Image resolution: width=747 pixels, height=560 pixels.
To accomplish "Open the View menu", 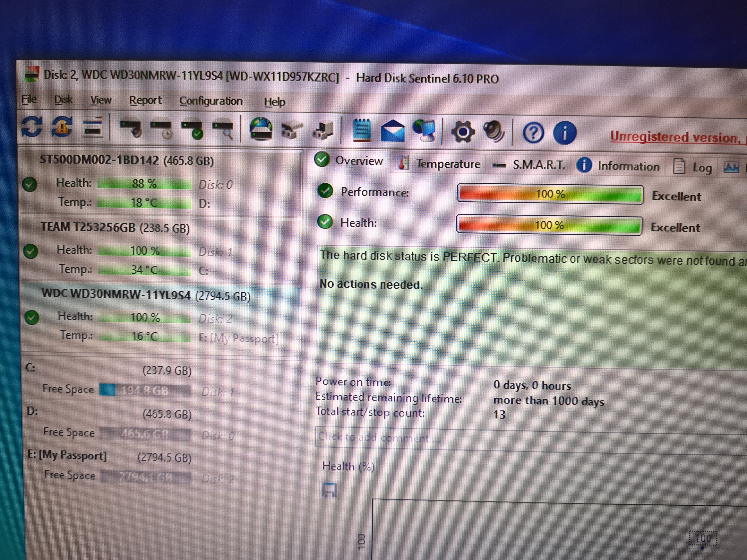I will click(x=101, y=100).
